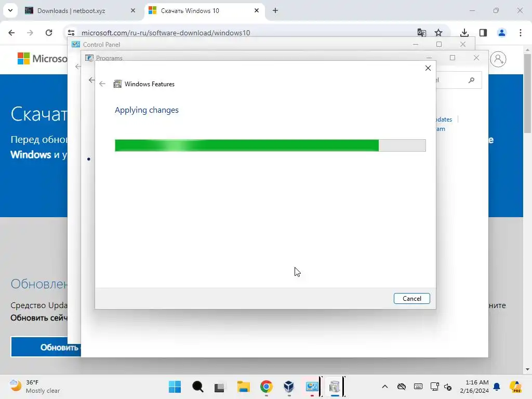Open File Explorer from taskbar
Image resolution: width=532 pixels, height=399 pixels.
point(243,387)
